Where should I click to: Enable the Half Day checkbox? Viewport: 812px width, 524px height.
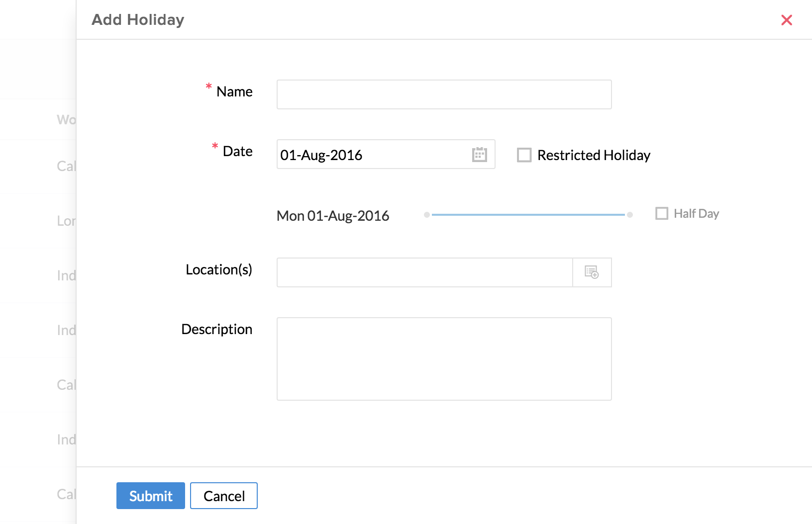662,214
